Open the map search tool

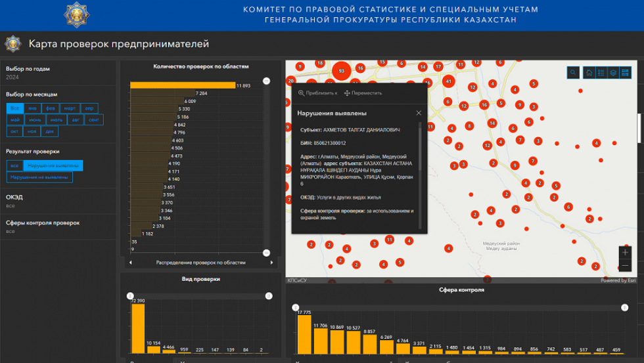pyautogui.click(x=574, y=73)
